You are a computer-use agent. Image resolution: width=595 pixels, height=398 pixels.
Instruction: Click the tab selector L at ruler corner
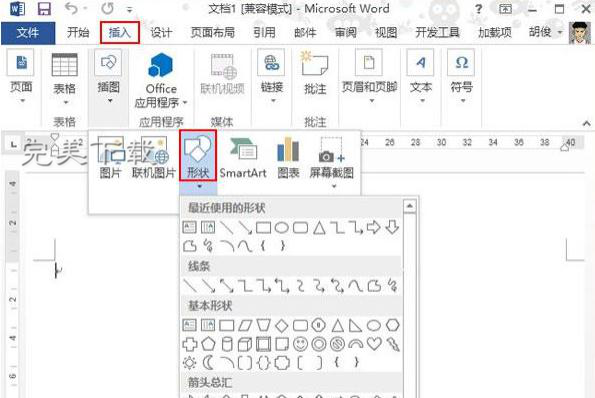tap(14, 145)
